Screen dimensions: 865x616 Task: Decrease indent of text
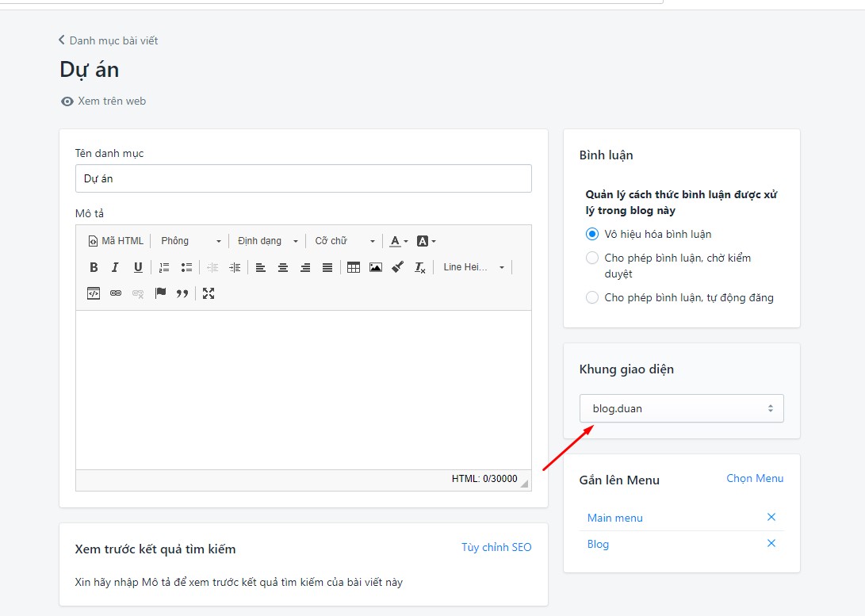click(212, 267)
